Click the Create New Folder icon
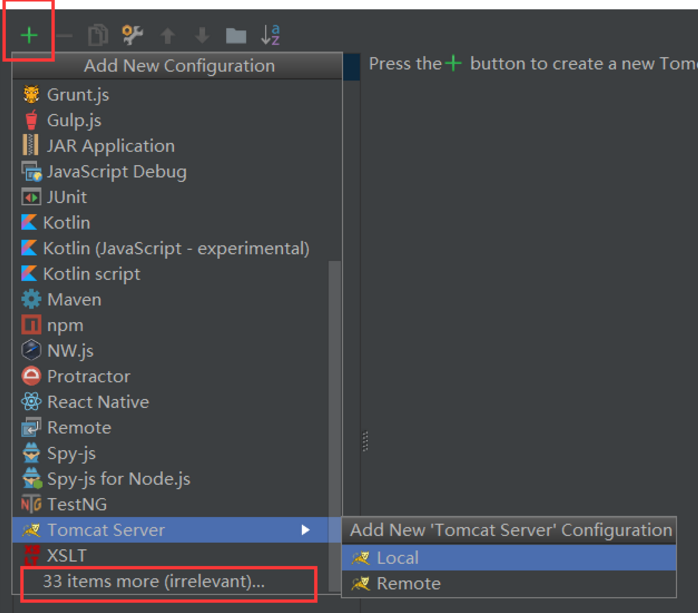Viewport: 698px width, 613px height. click(236, 36)
